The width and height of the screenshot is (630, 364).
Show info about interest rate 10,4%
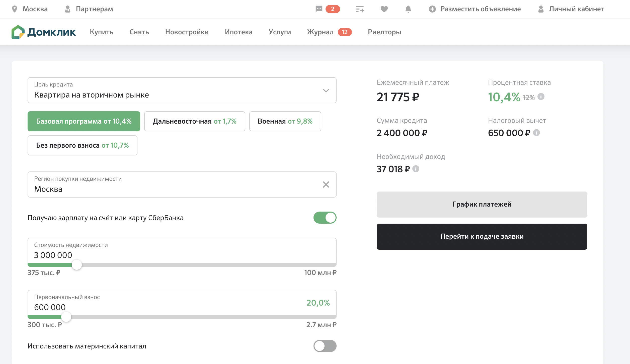(541, 97)
